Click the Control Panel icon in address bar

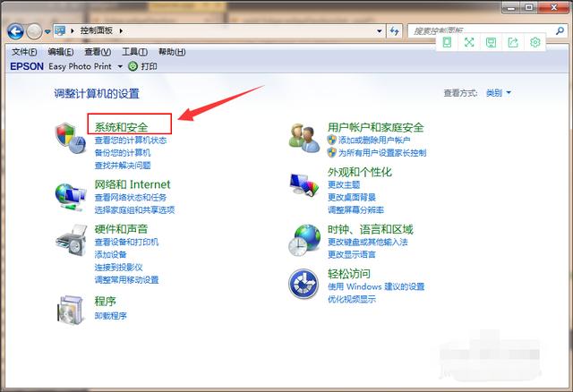click(60, 30)
